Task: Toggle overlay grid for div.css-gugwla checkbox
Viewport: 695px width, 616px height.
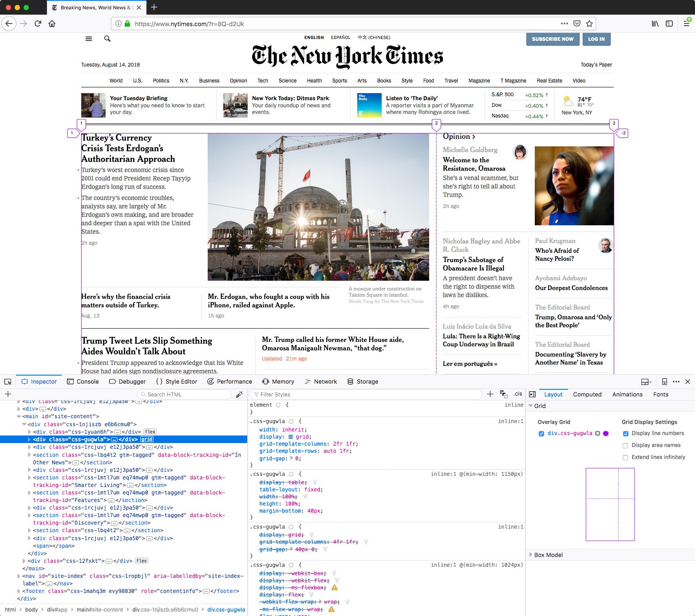Action: point(541,433)
